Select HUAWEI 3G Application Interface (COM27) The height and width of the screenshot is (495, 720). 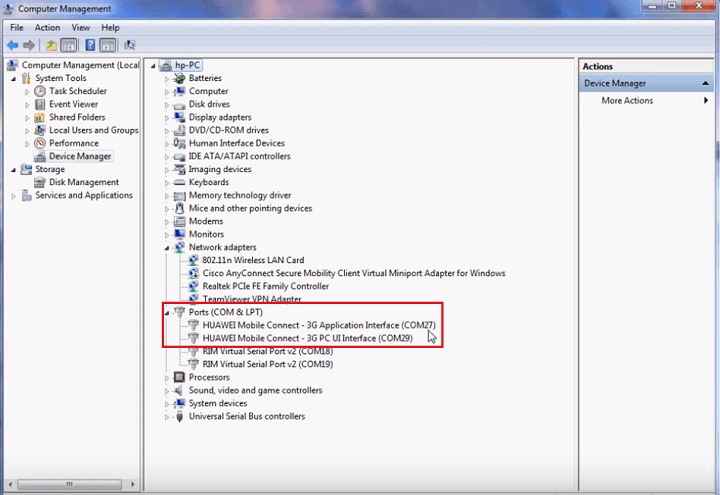point(319,325)
